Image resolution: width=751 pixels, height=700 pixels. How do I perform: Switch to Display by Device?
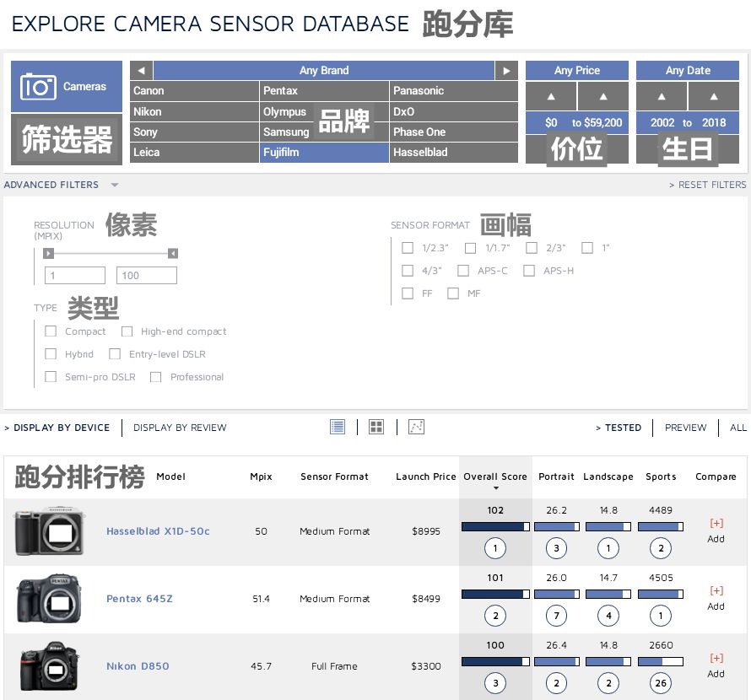(x=57, y=428)
